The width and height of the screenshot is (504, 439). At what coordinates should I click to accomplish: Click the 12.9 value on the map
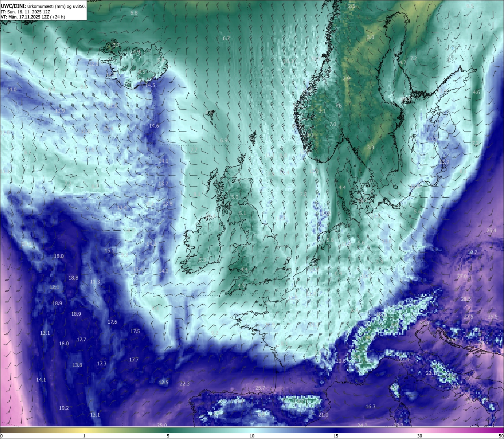click(60, 111)
